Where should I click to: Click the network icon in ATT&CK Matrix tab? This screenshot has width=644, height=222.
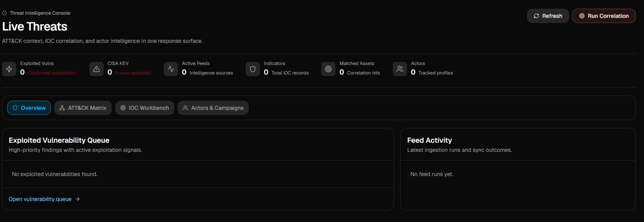pos(62,108)
